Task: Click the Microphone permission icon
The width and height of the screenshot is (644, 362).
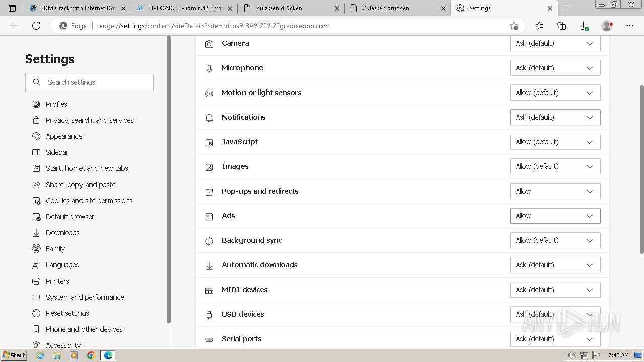Action: pos(209,68)
